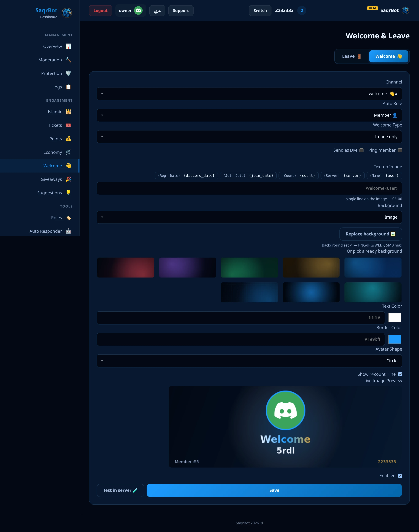Go to Moderation in the sidebar
The width and height of the screenshot is (419, 532).
(x=40, y=60)
